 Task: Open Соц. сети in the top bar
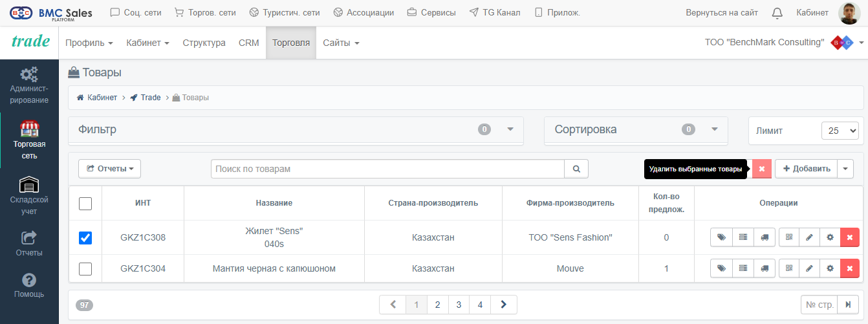(136, 12)
